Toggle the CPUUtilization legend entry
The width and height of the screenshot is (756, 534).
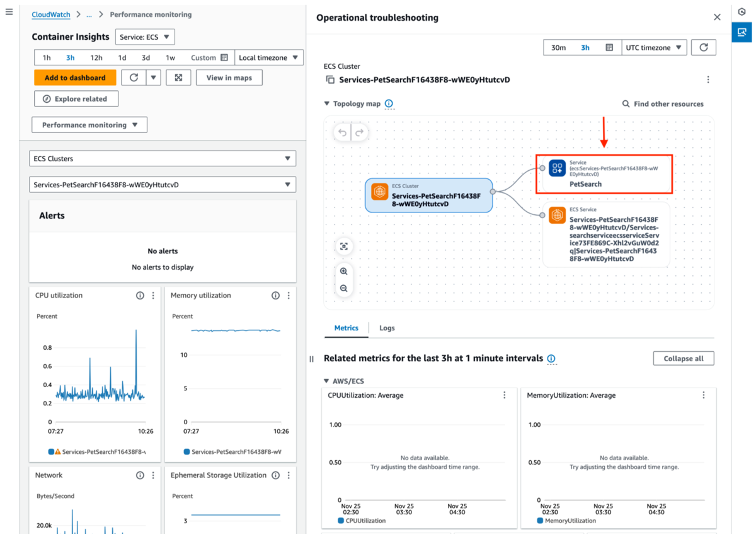tap(363, 521)
